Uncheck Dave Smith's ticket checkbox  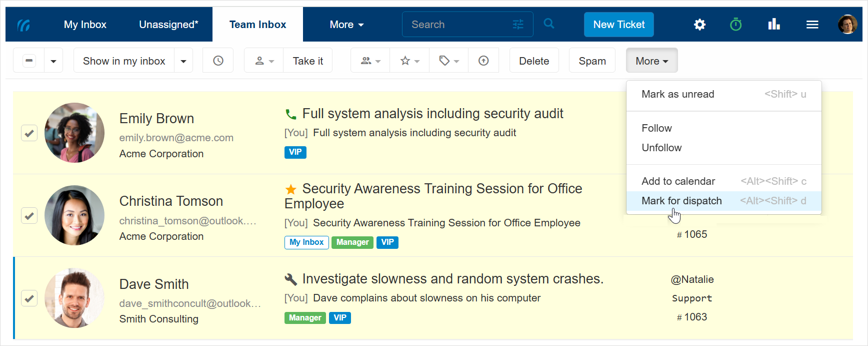pyautogui.click(x=29, y=298)
